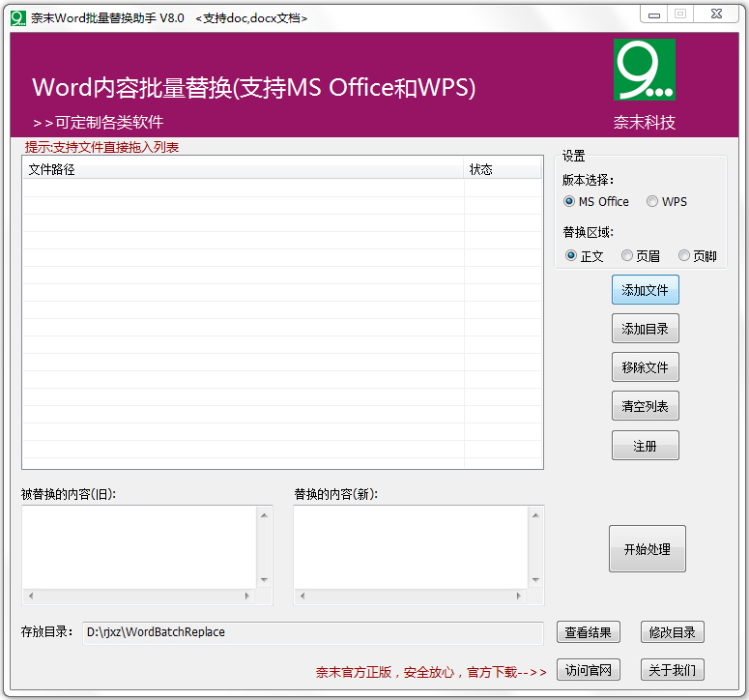
Task: Click the 文件路径 column header
Action: click(x=242, y=169)
